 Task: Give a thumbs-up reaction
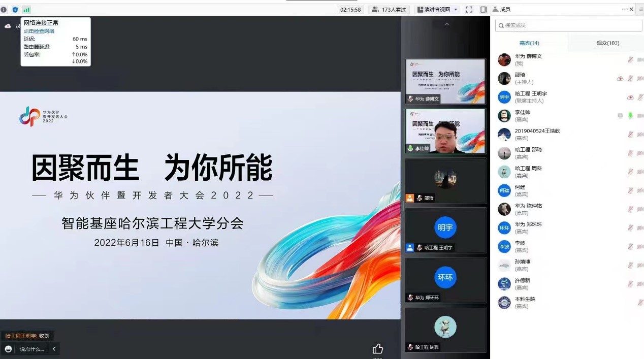click(x=378, y=349)
